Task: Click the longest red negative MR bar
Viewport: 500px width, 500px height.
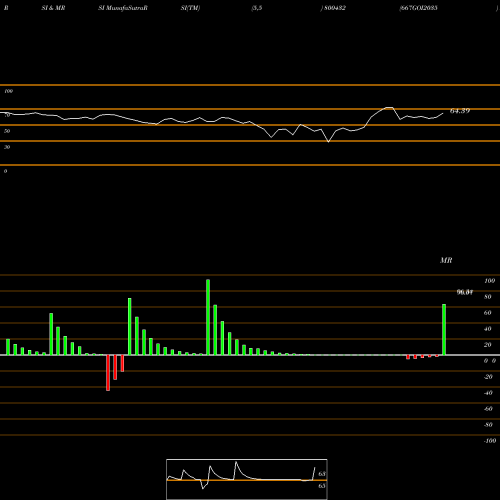Action: click(x=108, y=373)
